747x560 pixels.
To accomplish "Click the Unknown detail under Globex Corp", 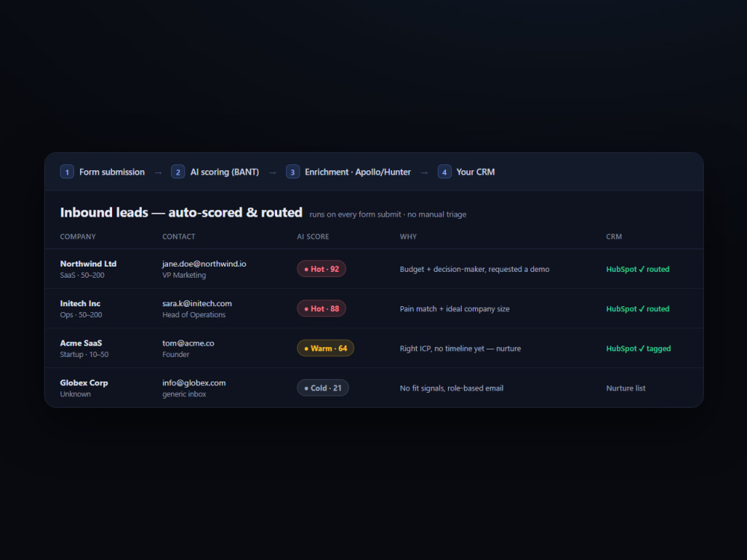I will [x=75, y=394].
